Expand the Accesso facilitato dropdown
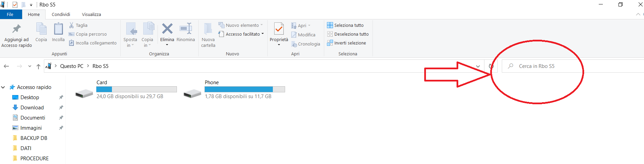The image size is (644, 164). (263, 34)
